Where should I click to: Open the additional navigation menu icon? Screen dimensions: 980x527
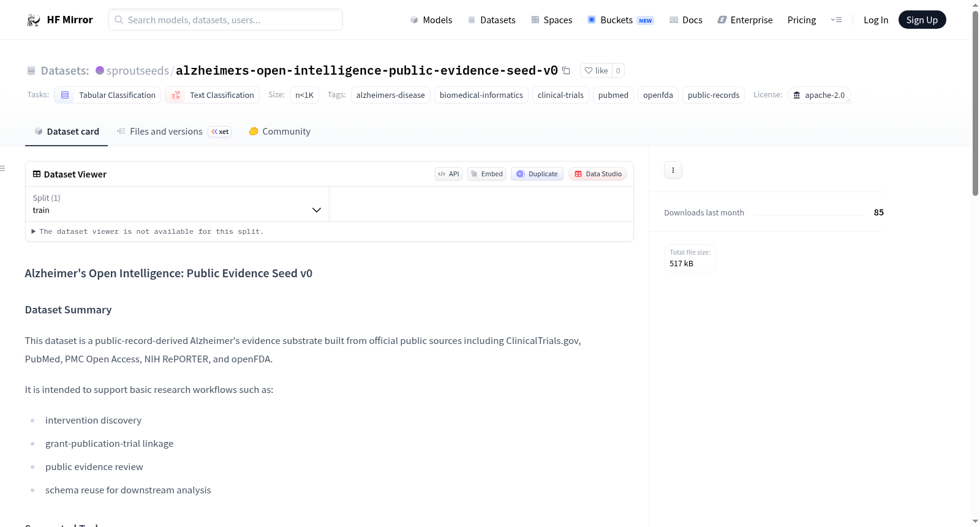point(836,20)
